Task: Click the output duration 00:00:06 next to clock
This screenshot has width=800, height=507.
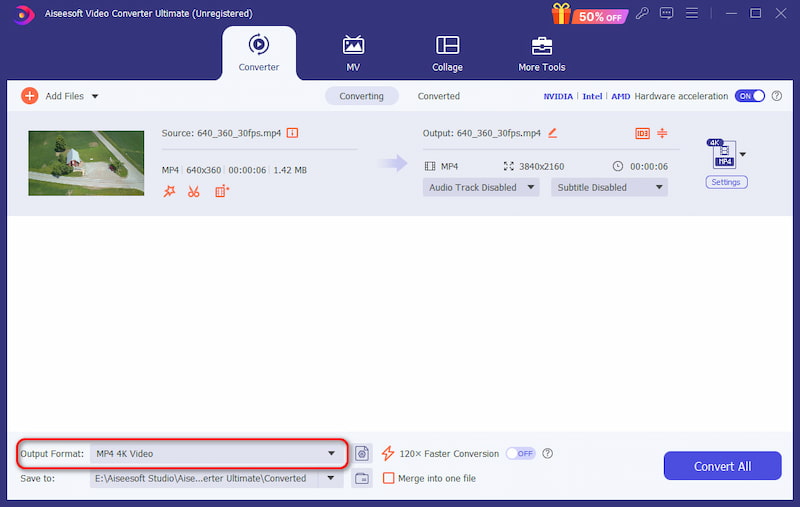Action: 649,166
